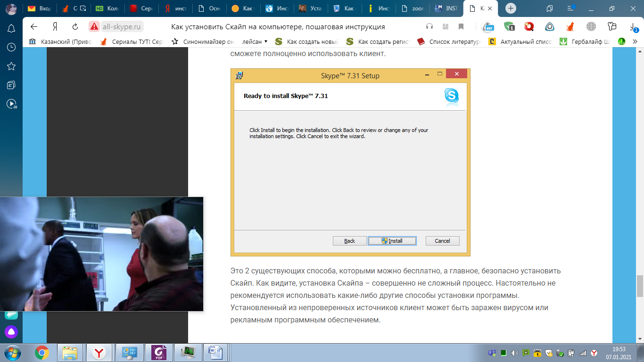644x362 pixels.
Task: Open the Как создать новый bookmark
Action: [307, 41]
